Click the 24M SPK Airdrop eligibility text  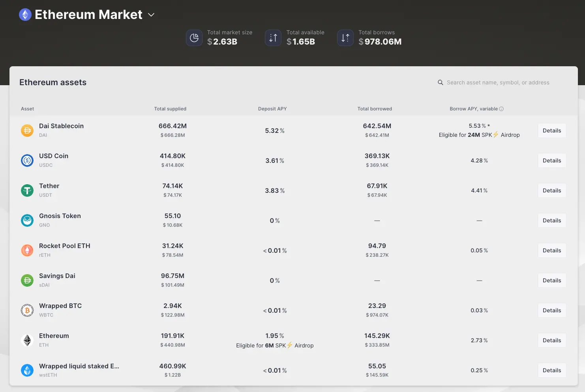click(479, 135)
